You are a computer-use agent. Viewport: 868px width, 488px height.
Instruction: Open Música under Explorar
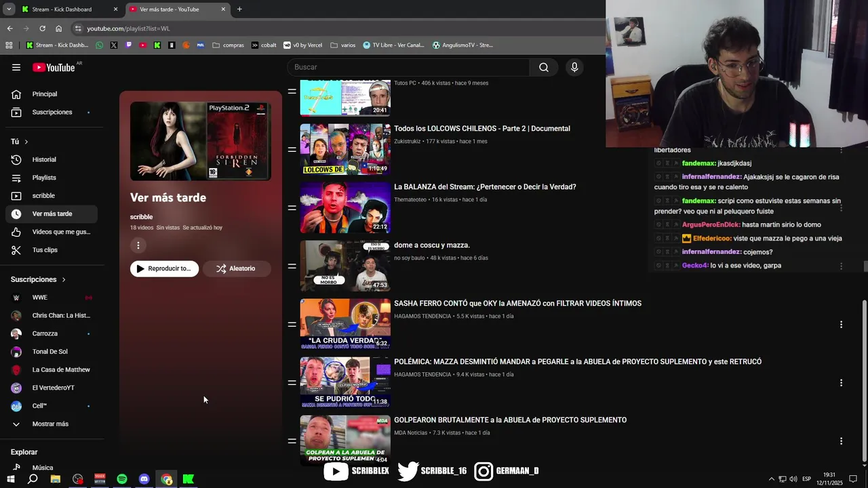point(52,468)
